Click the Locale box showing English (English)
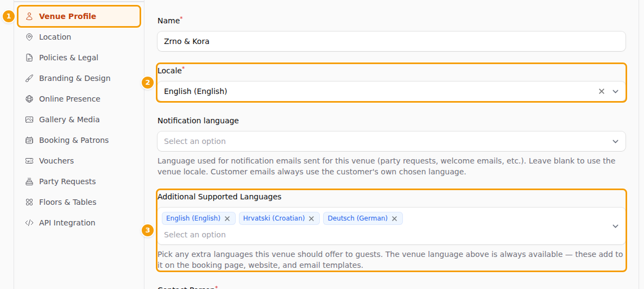 coord(392,91)
